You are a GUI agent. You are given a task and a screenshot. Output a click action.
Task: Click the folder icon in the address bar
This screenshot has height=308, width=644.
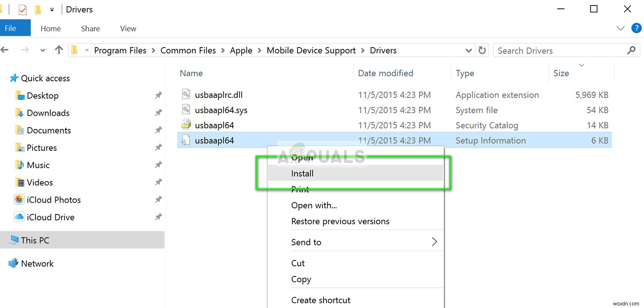point(74,50)
